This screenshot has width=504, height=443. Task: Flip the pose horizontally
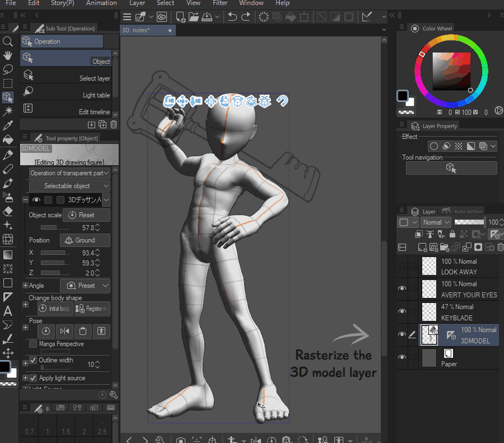point(65,331)
